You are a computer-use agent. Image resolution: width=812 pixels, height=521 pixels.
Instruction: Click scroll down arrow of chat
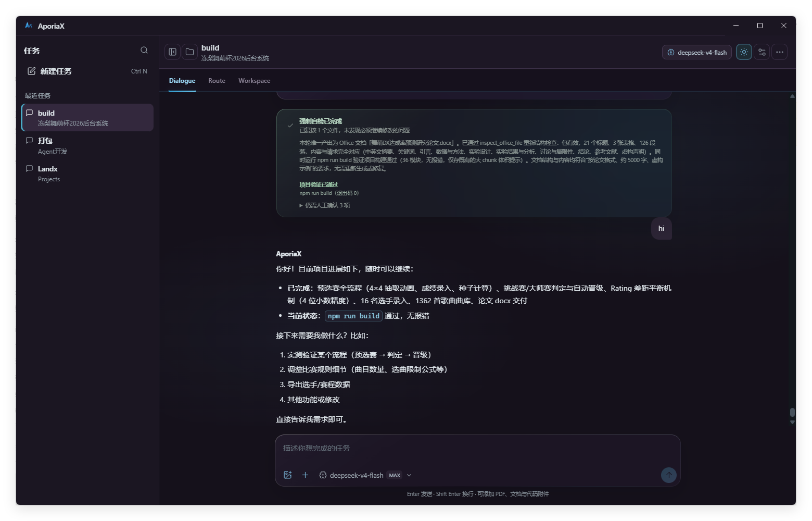(792, 423)
